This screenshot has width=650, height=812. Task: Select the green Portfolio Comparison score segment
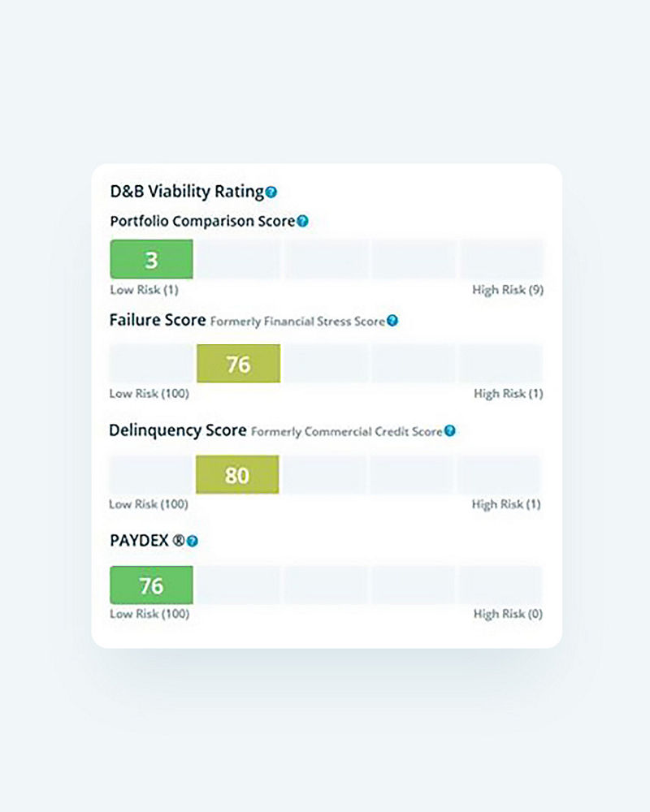pyautogui.click(x=151, y=258)
